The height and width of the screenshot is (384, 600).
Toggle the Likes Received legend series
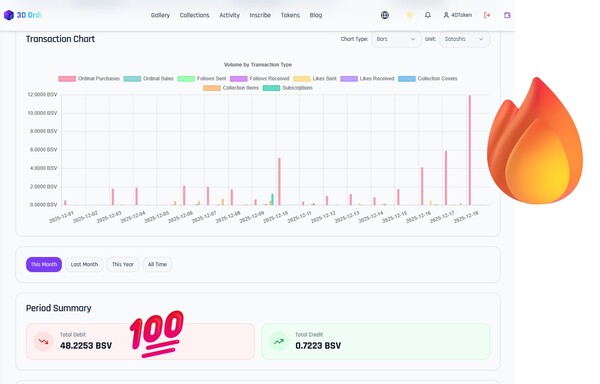point(367,79)
